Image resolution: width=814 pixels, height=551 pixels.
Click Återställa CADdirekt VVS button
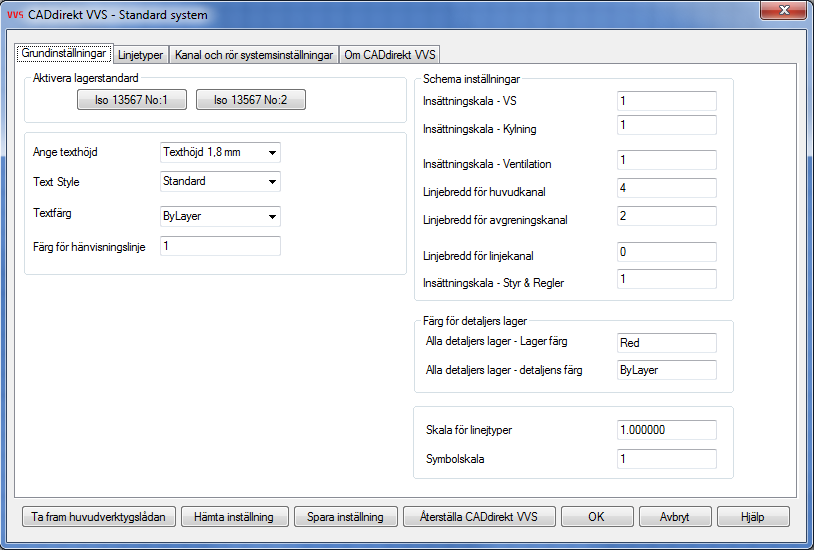(479, 517)
